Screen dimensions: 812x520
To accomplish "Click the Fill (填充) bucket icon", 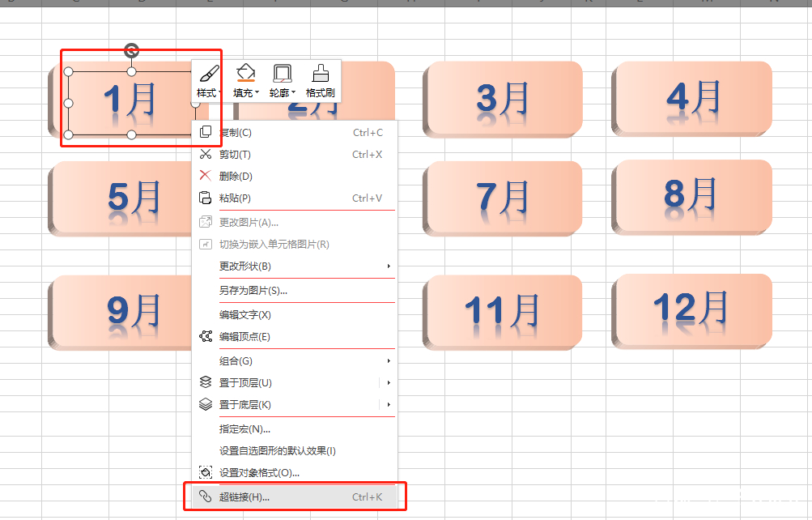I will [x=245, y=73].
